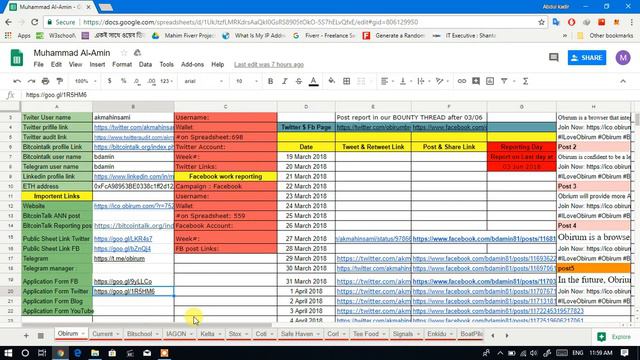640x360 pixels.
Task: Open the fill color picker
Action: pyautogui.click(x=331, y=81)
